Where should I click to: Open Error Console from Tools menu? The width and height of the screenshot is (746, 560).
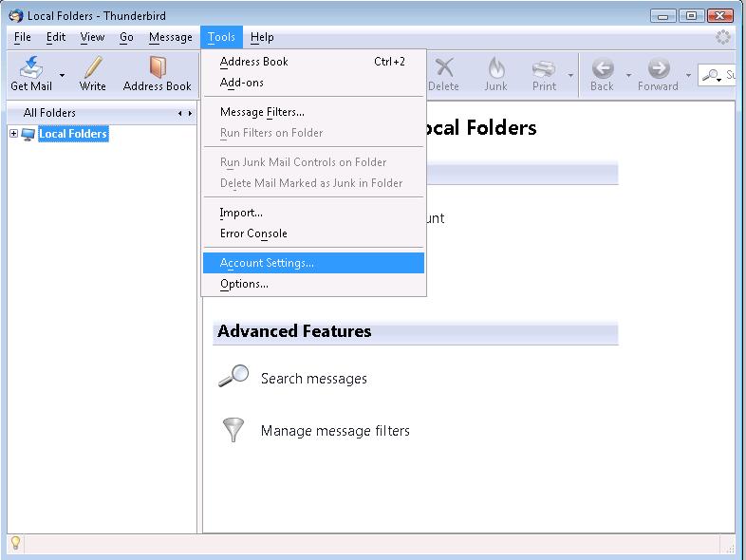tap(313, 233)
